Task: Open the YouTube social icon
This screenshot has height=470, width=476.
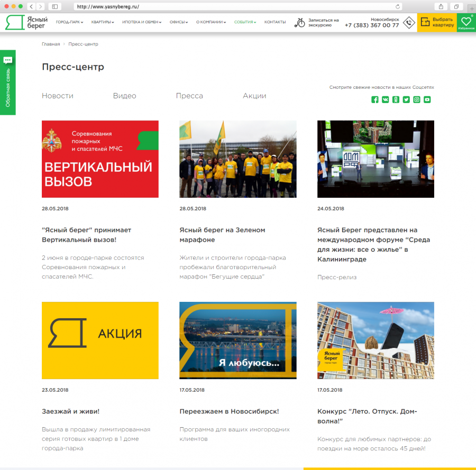Action: (427, 99)
